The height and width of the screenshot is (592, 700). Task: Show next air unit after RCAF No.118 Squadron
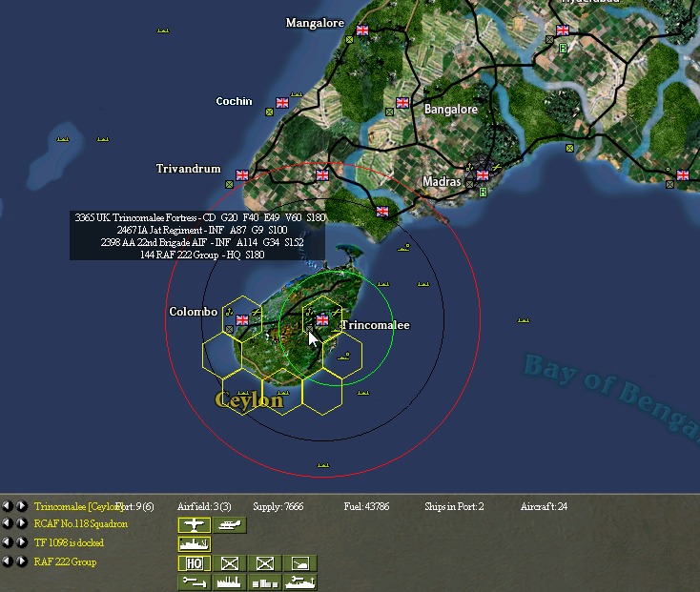(21, 523)
